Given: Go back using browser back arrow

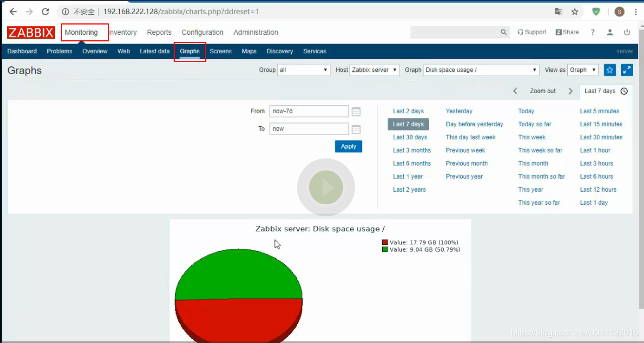Looking at the screenshot, I should click(13, 11).
